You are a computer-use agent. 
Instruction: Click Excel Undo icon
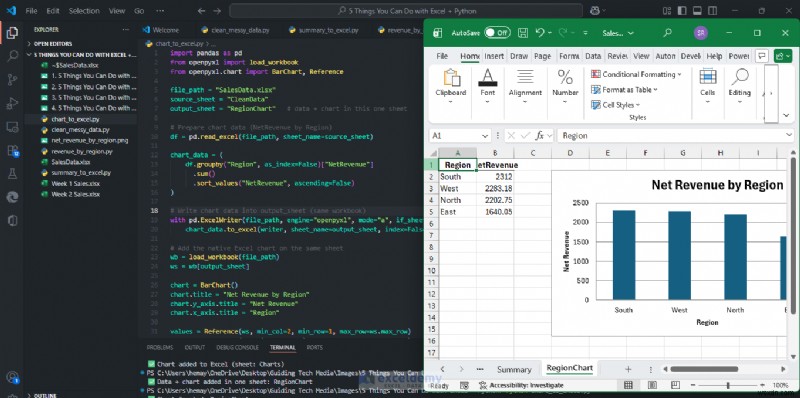(x=540, y=33)
